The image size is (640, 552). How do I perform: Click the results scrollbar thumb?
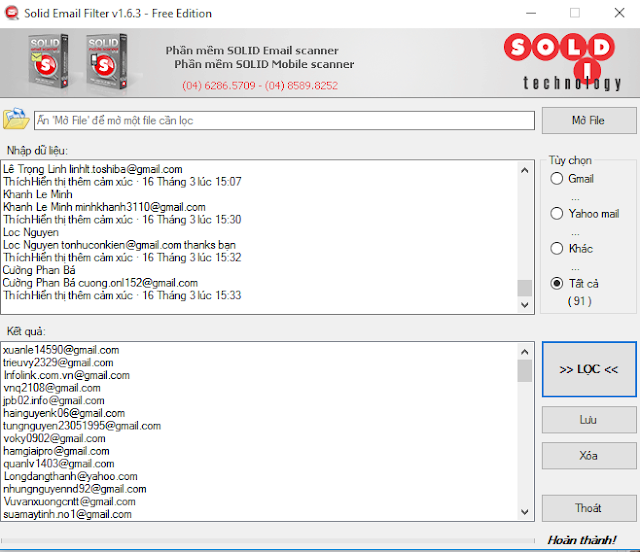[525, 371]
